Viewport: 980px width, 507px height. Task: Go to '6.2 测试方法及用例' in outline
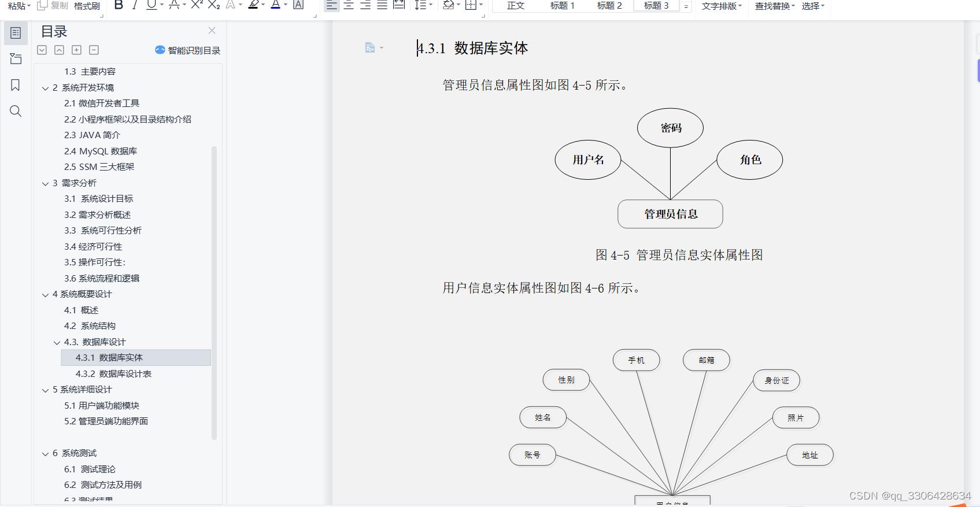[103, 484]
